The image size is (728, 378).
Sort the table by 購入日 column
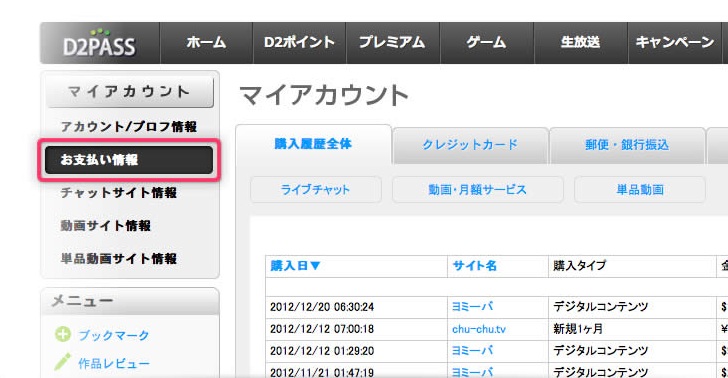(295, 266)
